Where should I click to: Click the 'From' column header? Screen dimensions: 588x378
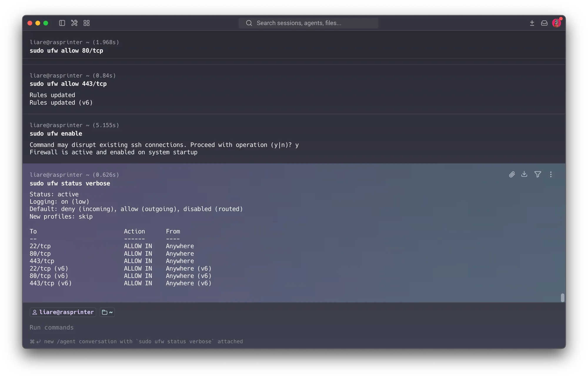(x=173, y=231)
